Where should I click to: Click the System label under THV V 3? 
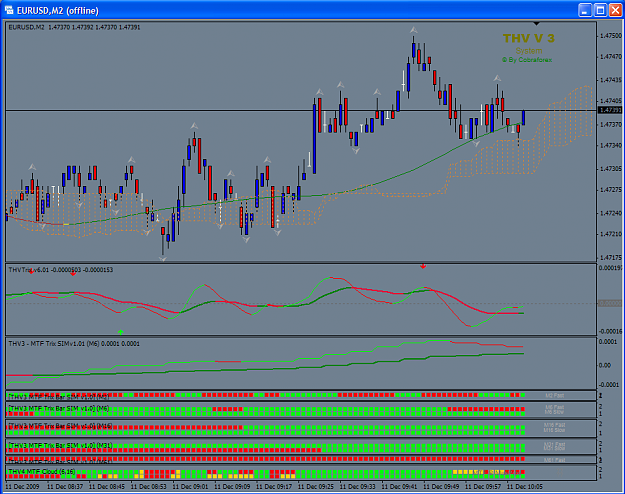(x=529, y=51)
